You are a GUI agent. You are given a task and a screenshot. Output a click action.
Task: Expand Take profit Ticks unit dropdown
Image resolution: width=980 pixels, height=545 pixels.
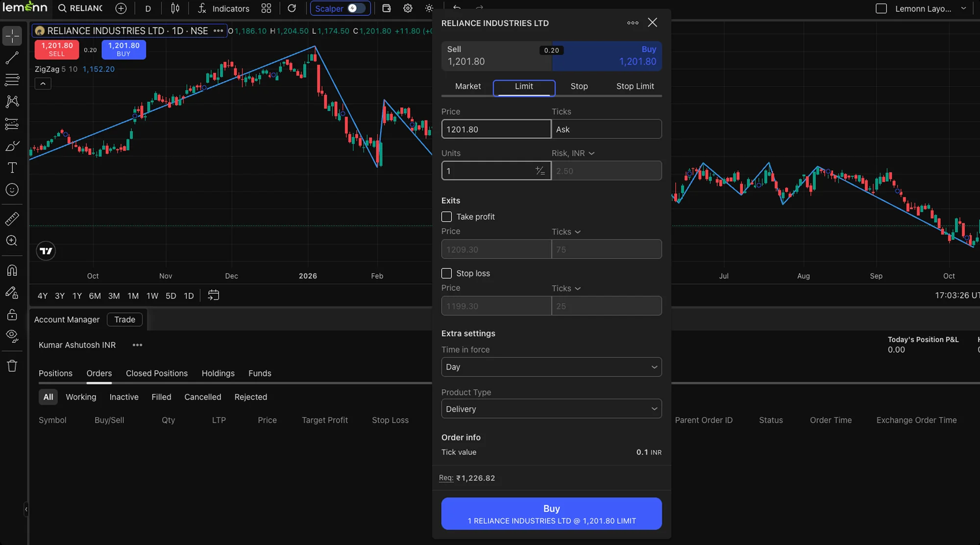tap(566, 232)
